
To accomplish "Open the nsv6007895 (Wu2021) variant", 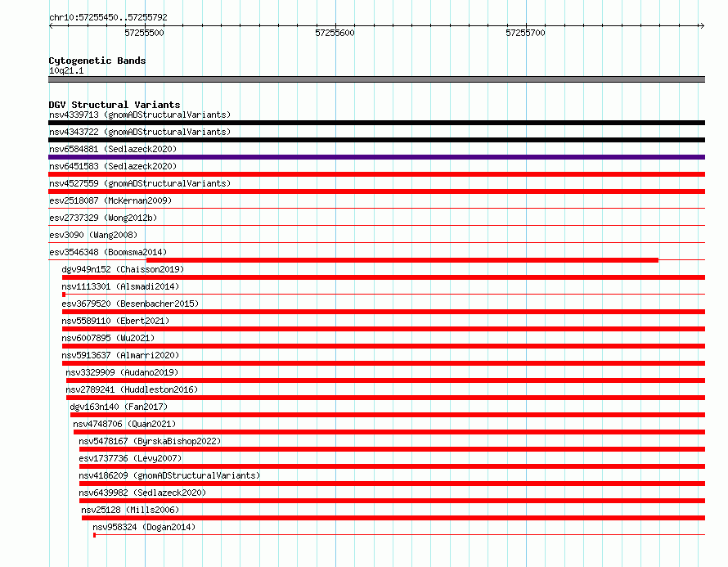I will [108, 338].
